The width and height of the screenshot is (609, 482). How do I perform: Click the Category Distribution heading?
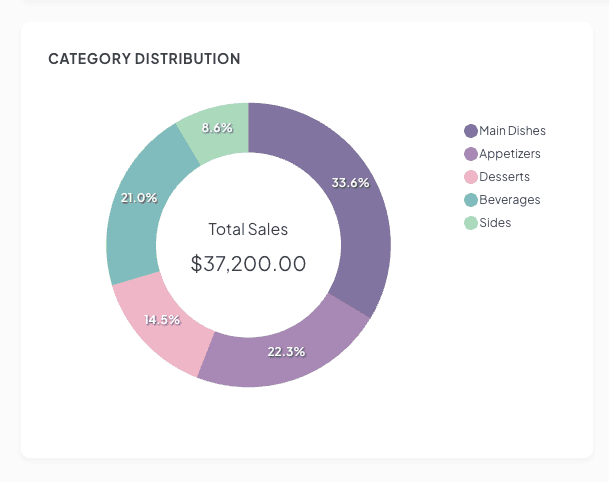click(x=144, y=59)
